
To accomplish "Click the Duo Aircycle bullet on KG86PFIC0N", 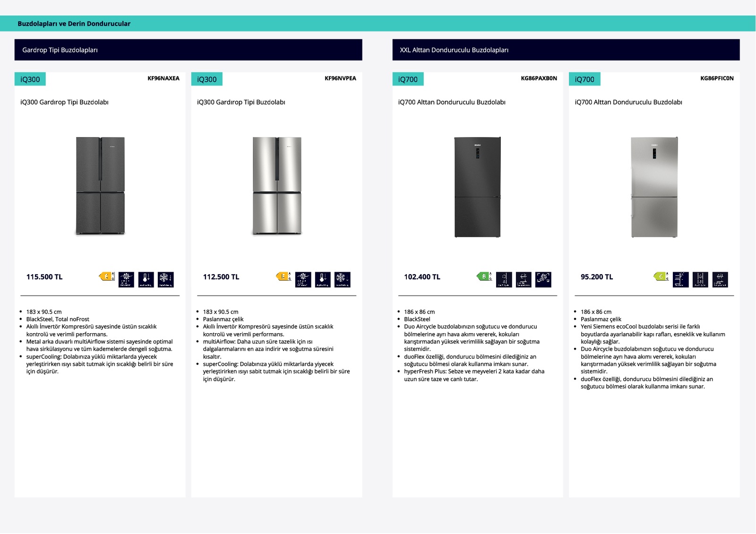I will [x=649, y=360].
